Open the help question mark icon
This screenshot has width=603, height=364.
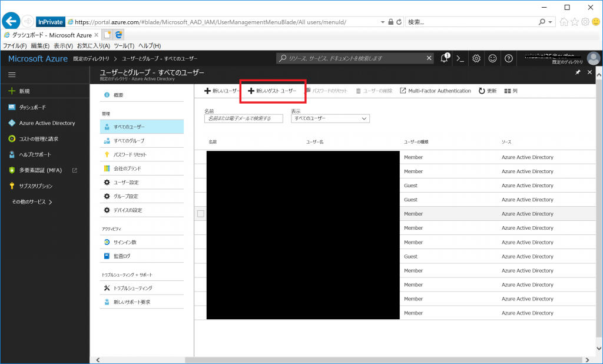coord(509,58)
